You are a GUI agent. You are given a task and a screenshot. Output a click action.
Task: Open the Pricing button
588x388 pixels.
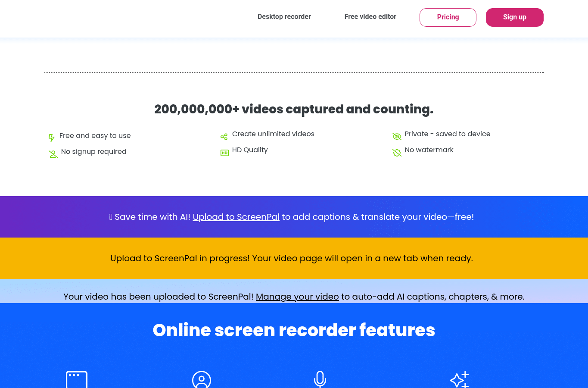(x=448, y=17)
